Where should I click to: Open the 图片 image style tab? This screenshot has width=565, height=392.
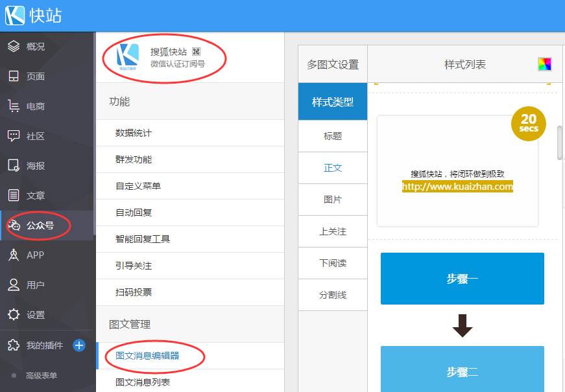point(332,199)
